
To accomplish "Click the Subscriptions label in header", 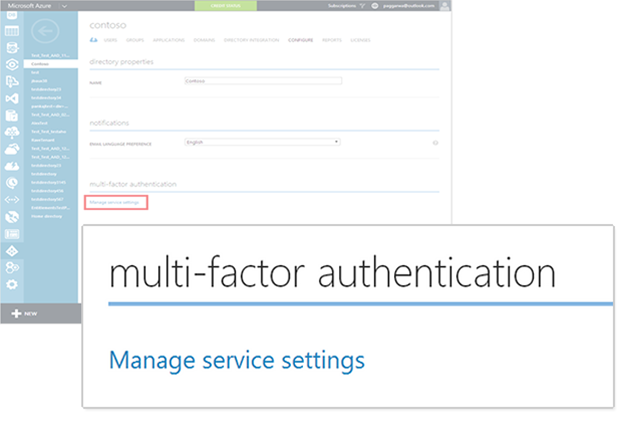I will (342, 6).
